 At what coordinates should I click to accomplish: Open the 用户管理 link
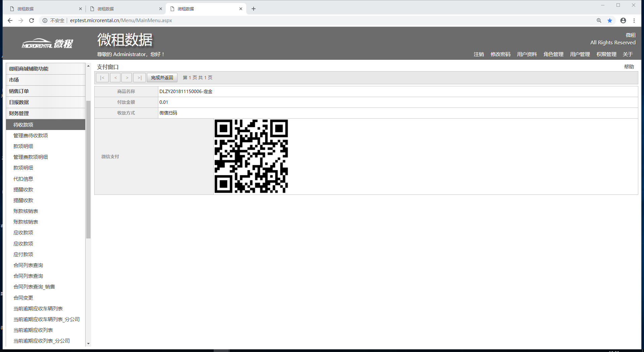tap(580, 54)
